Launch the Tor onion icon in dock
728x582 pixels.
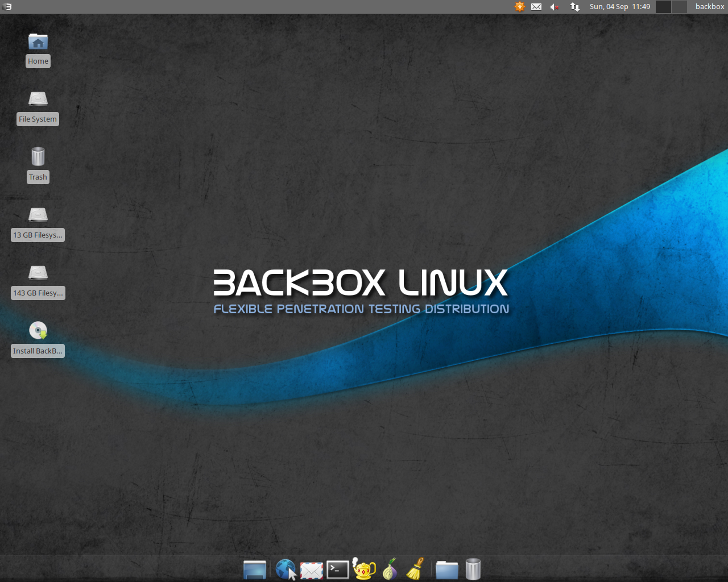click(390, 569)
